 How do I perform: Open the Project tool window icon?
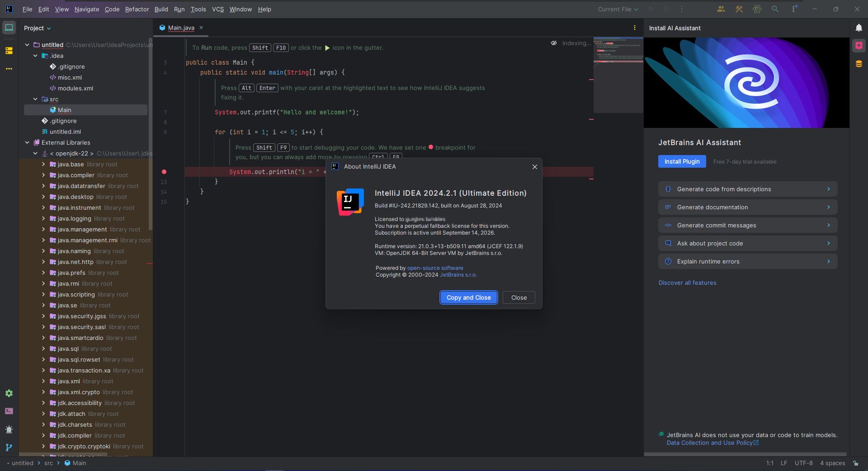pyautogui.click(x=9, y=28)
